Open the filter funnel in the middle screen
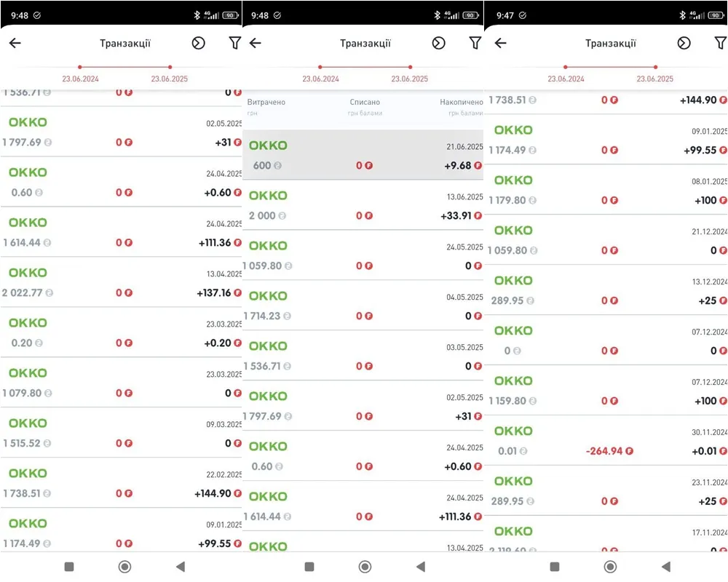The height and width of the screenshot is (582, 728). point(475,43)
